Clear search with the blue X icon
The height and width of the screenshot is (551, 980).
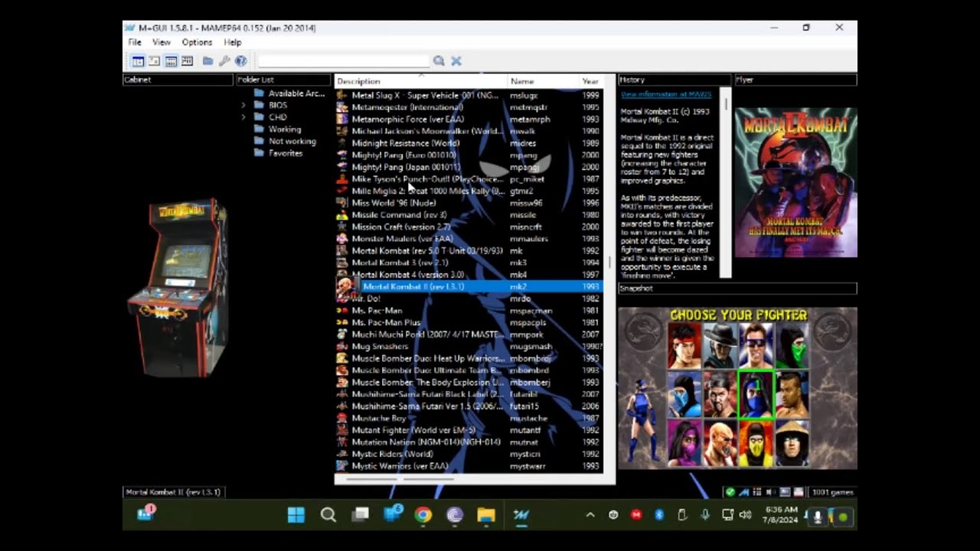tap(456, 60)
